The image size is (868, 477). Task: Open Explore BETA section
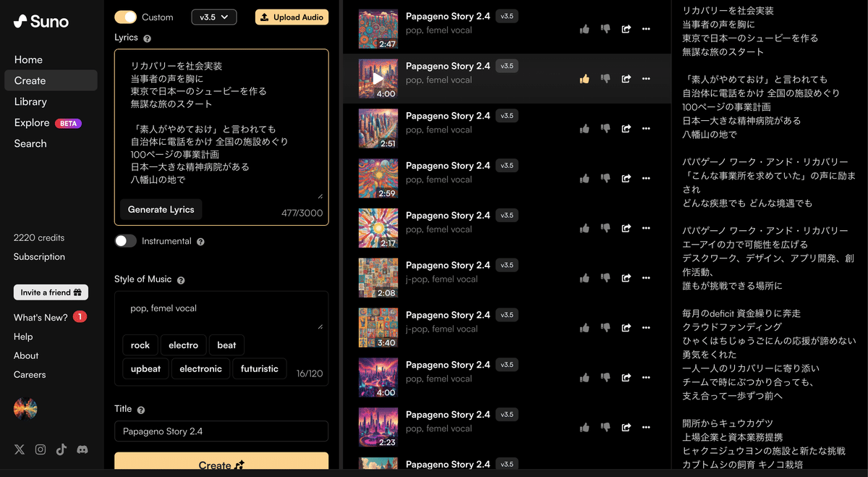pos(48,123)
